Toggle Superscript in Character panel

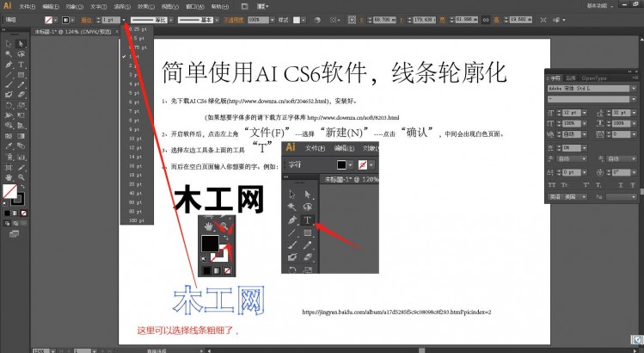click(x=586, y=185)
